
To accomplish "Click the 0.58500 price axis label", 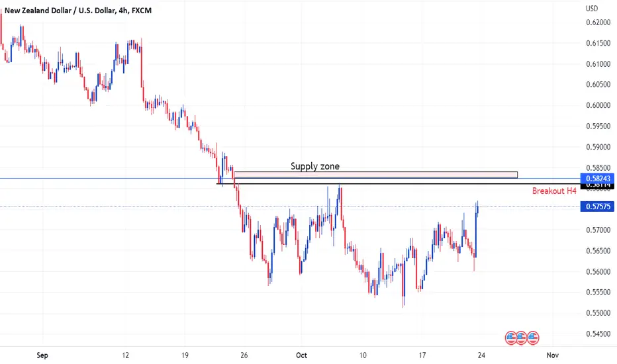I will 598,168.
